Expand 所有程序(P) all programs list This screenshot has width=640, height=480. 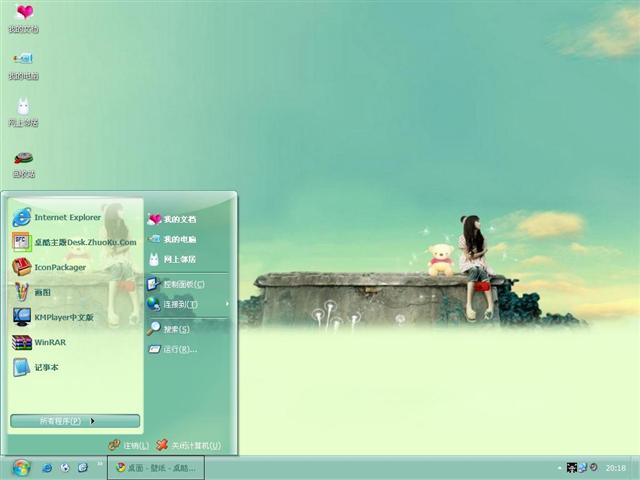click(x=75, y=421)
